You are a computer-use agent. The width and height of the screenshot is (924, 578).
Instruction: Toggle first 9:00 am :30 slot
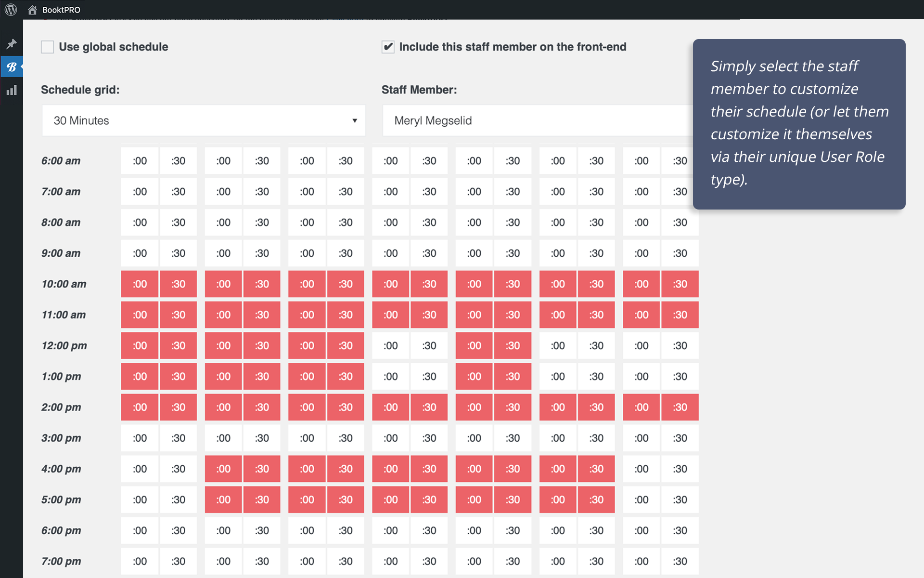pyautogui.click(x=178, y=253)
